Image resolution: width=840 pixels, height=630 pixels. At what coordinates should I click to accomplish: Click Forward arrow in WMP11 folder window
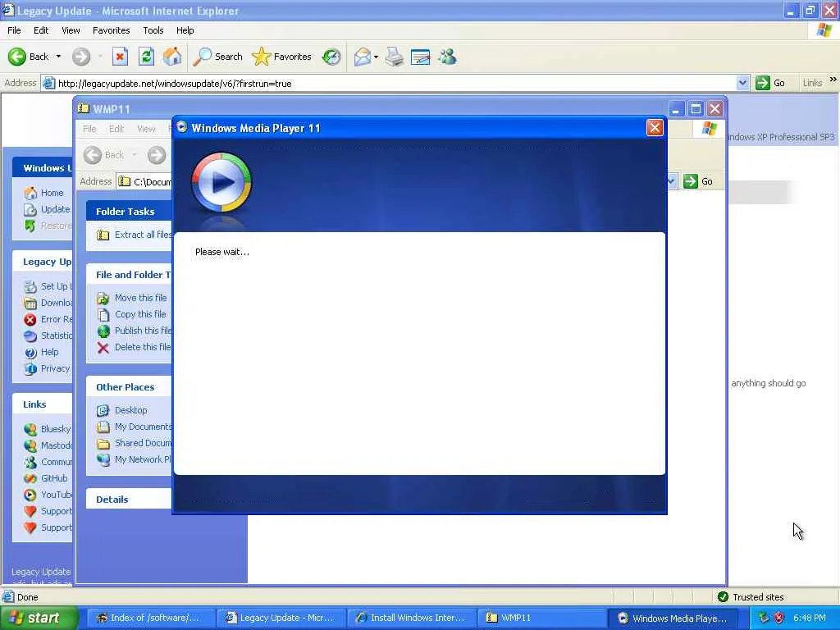[x=157, y=155]
